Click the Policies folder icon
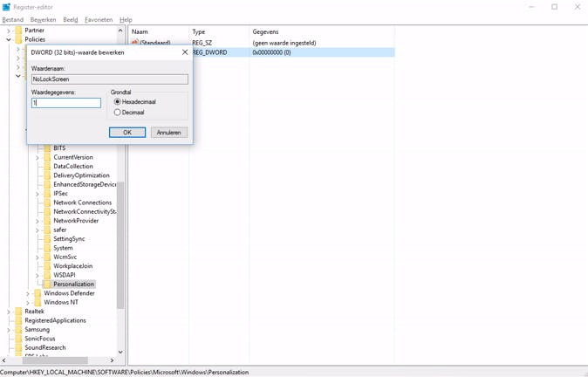Screen dimensions: 588x377 pos(18,39)
